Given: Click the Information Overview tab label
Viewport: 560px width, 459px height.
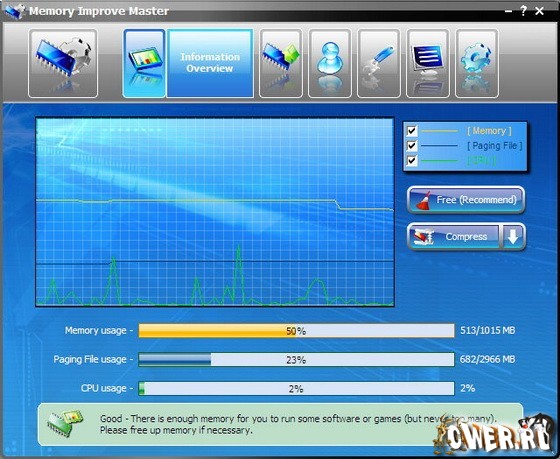Looking at the screenshot, I should (210, 63).
